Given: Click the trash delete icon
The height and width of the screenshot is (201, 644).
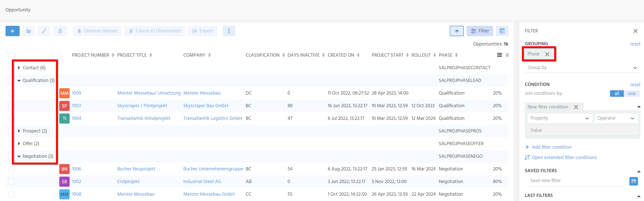Looking at the screenshot, I should [60, 31].
